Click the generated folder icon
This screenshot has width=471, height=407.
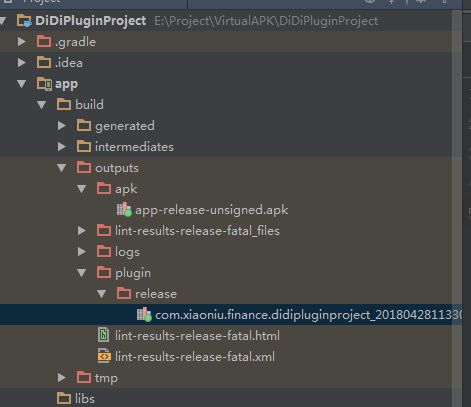click(84, 126)
